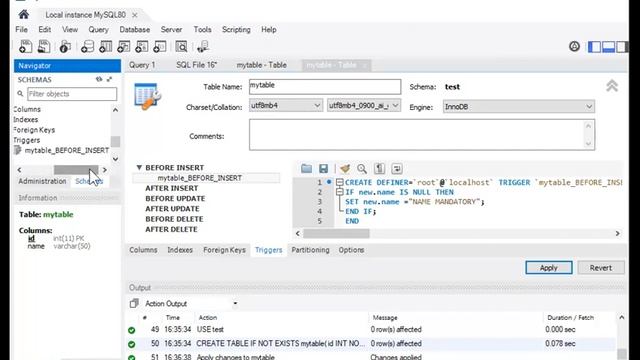Open find panel in trigger editor
This screenshot has width=640, height=360.
coord(362,169)
